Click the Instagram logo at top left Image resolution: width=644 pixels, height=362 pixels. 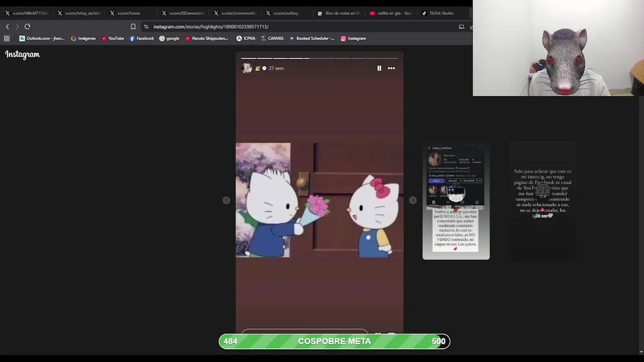tap(23, 54)
